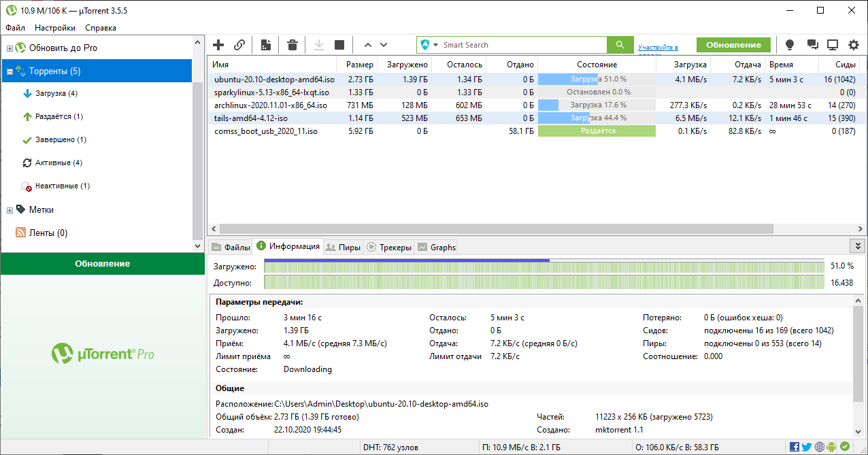Switch to the 'Информация' tab
This screenshot has width=868, height=455.
coord(288,246)
